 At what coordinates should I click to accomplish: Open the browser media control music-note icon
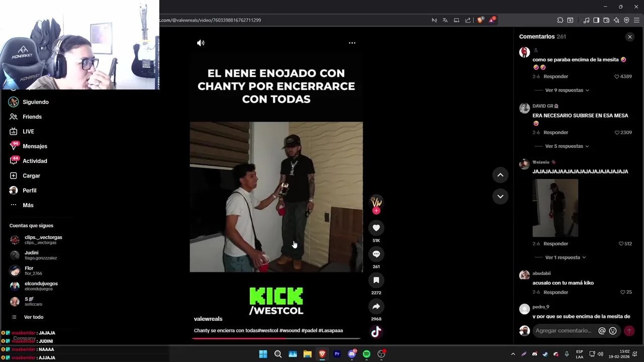pos(586,20)
